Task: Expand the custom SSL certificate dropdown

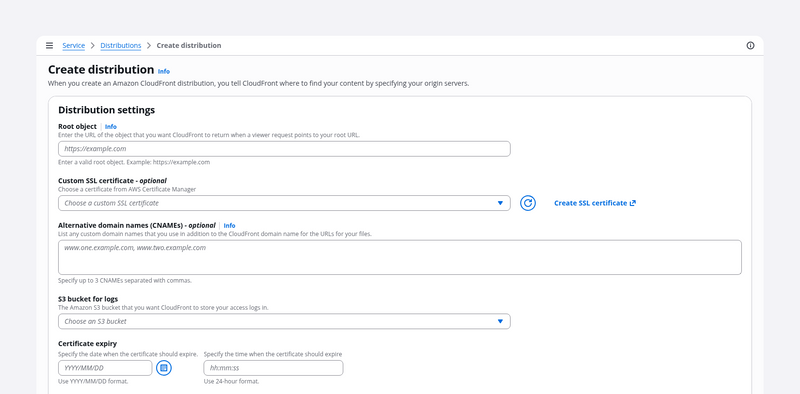Action: [x=284, y=203]
